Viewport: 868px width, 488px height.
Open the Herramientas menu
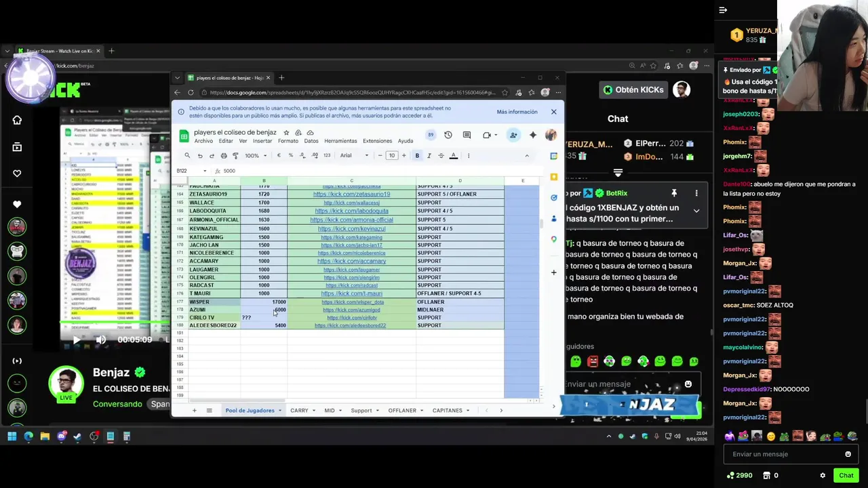(340, 141)
